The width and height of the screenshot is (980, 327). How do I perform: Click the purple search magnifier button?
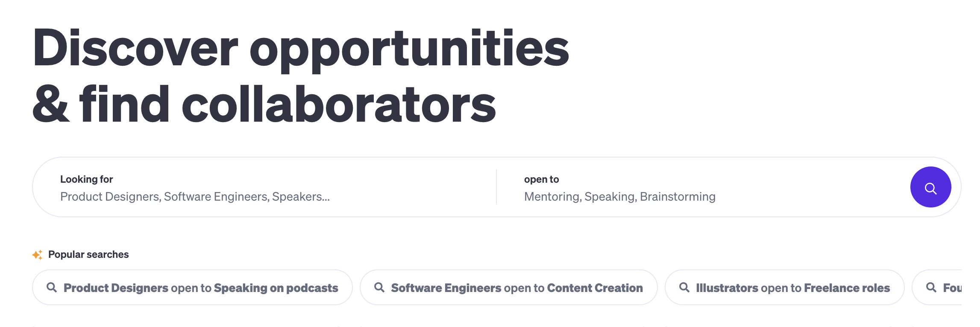(x=930, y=187)
